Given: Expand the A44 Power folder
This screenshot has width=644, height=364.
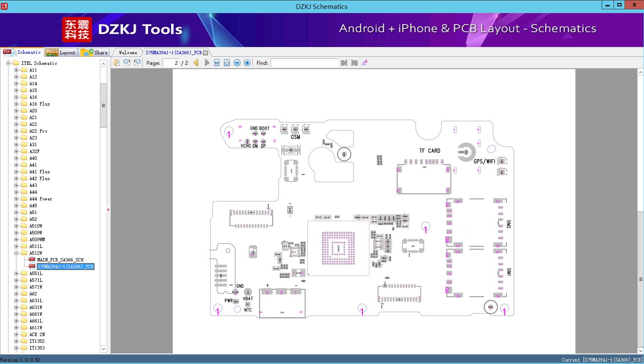Looking at the screenshot, I should coord(17,199).
